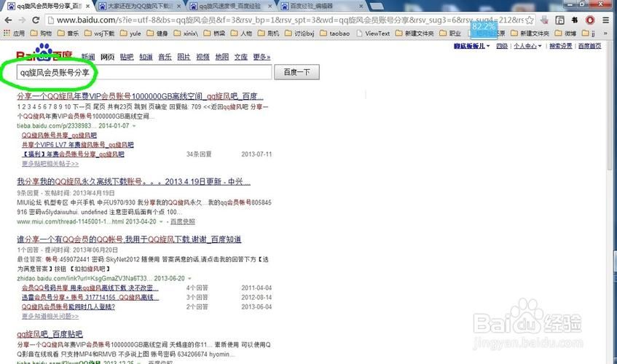
Task: Open the 'taobao' bookmark folder
Action: pos(334,33)
